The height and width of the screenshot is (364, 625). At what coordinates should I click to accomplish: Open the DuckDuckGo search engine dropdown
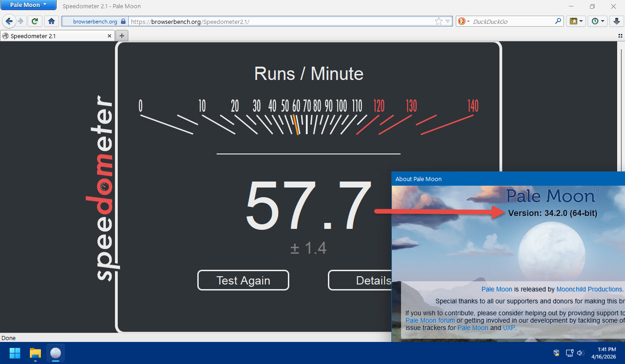click(x=463, y=21)
